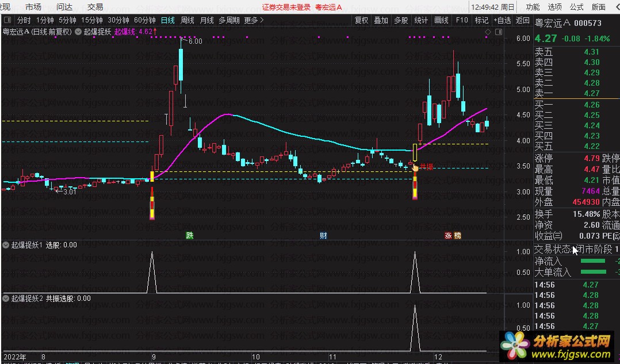Click the 买一 4.26 bid row
Viewport: 620px width, 364px height.
click(576, 105)
